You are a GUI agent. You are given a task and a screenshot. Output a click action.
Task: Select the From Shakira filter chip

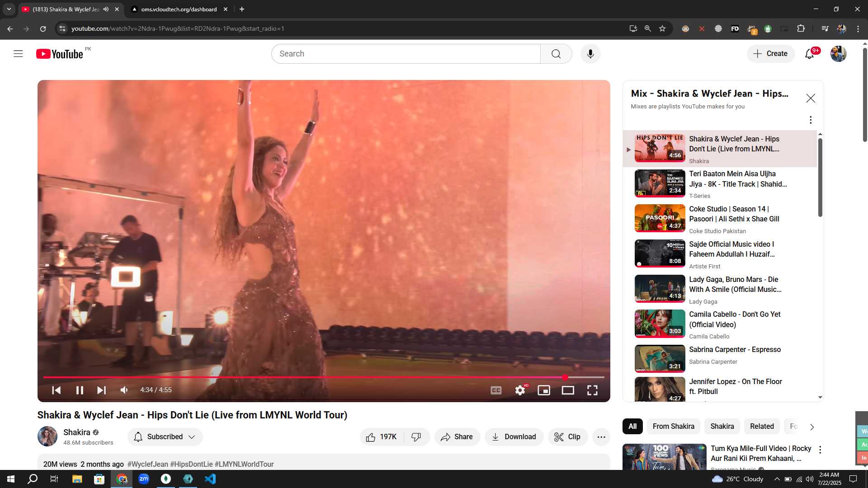(x=673, y=427)
